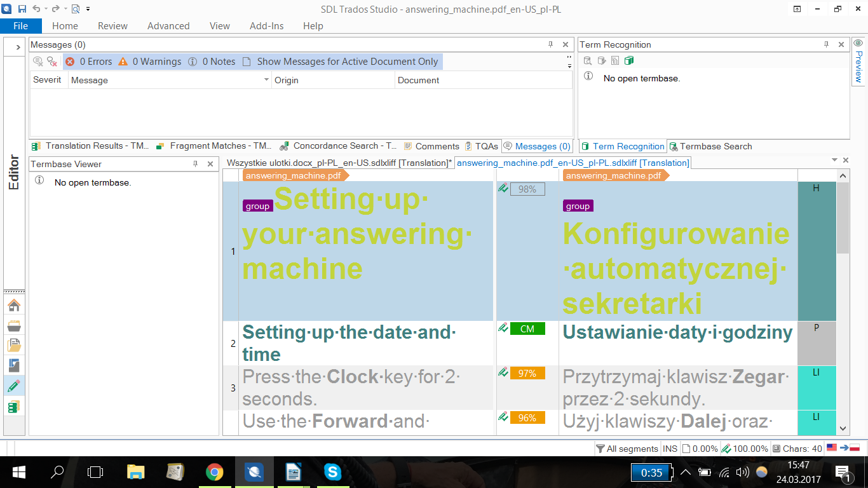Screen dimensions: 868x488
Task: Click the target text of segment 2
Action: pyautogui.click(x=677, y=332)
